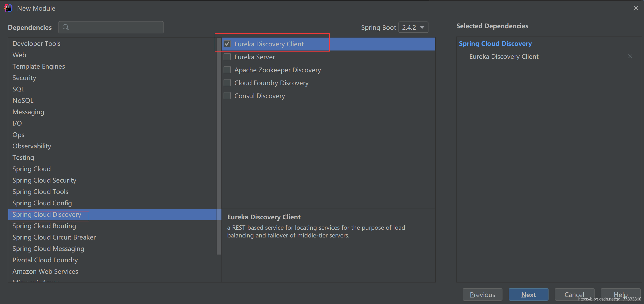Click the dependencies category list scrollbar
This screenshot has height=304, width=644.
pos(219,146)
